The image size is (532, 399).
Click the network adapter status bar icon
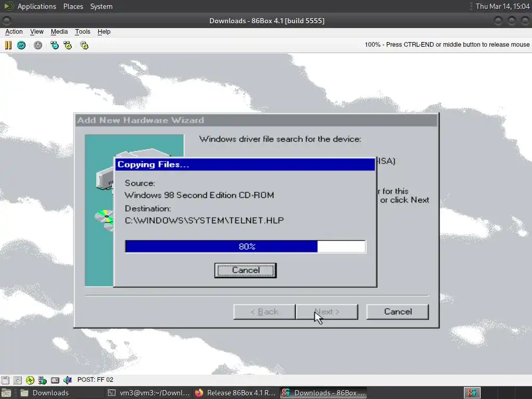43,380
